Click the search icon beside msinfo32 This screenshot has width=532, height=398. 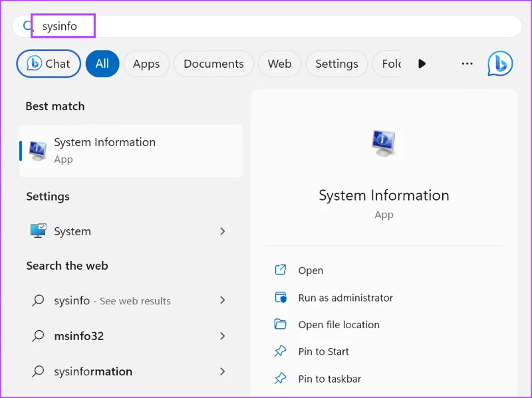point(38,336)
